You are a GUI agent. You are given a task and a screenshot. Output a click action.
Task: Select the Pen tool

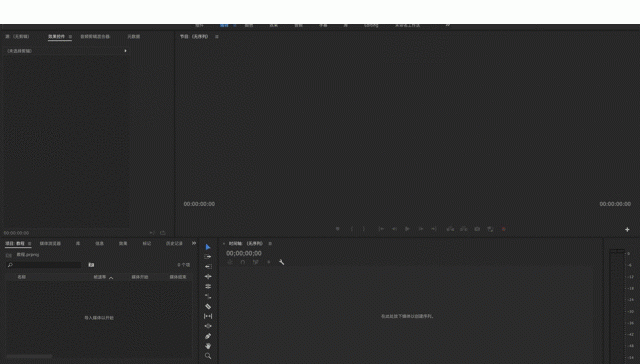pyautogui.click(x=208, y=336)
